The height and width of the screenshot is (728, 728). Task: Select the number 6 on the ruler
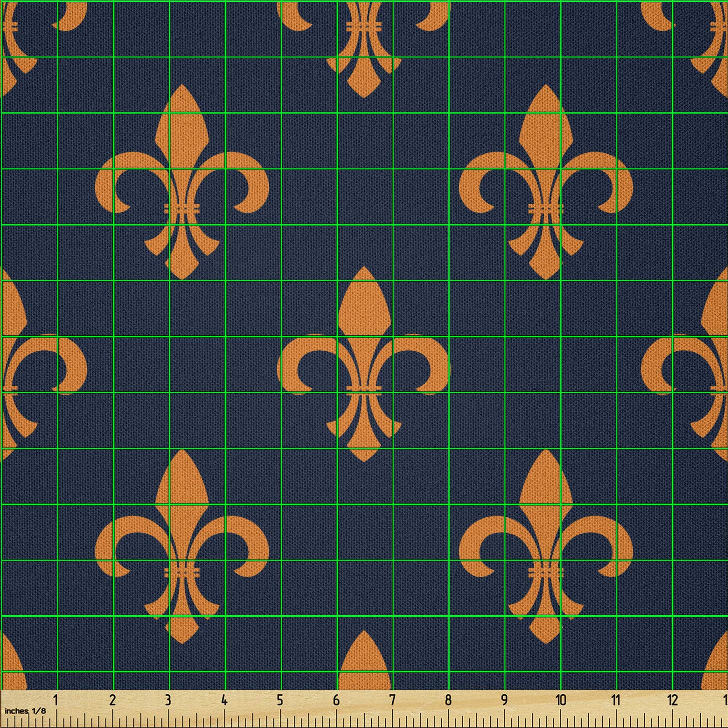(336, 699)
